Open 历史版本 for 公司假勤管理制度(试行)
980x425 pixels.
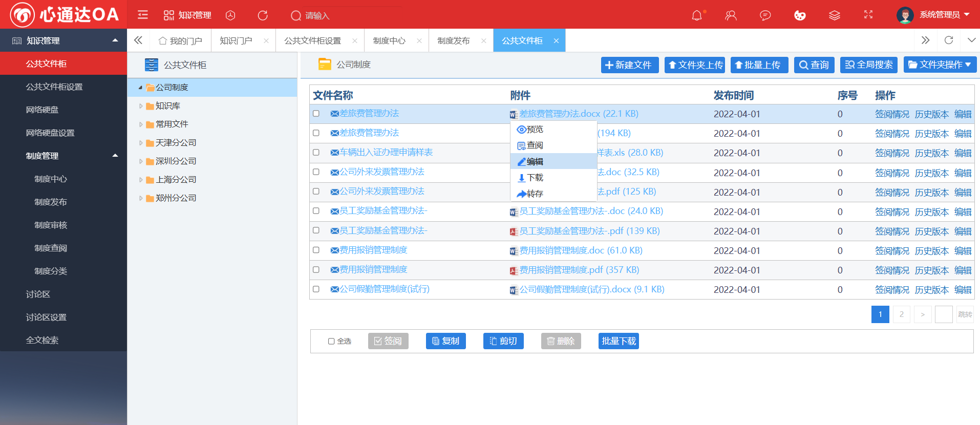(x=932, y=290)
